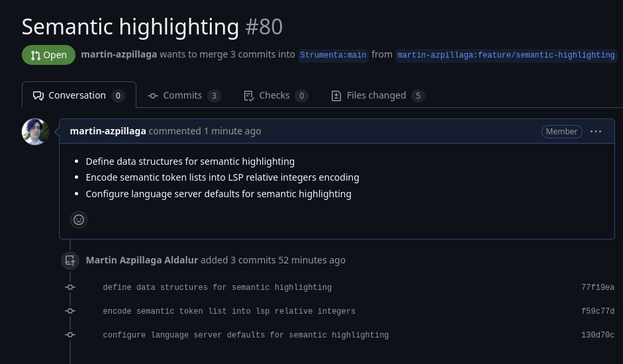Open the 'configure language server defaults' commit

(x=246, y=336)
